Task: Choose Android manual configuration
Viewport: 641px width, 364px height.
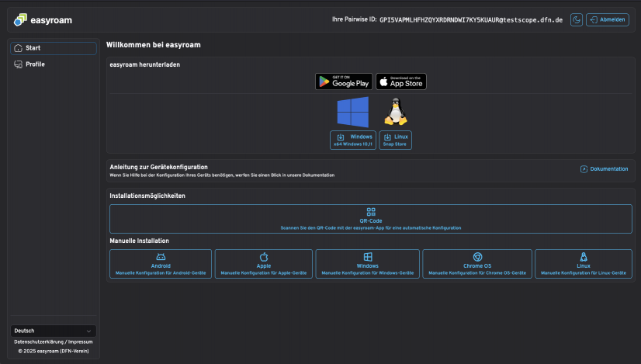Action: (x=161, y=264)
